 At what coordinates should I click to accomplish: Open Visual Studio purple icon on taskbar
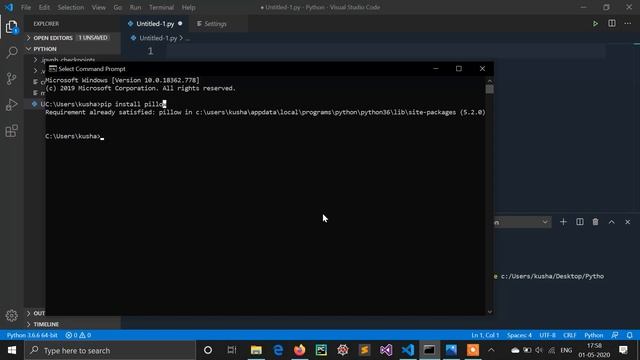[386, 350]
